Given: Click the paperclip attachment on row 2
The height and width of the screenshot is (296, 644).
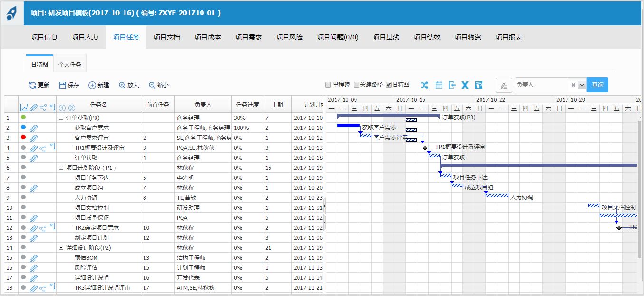Looking at the screenshot, I should coord(33,128).
